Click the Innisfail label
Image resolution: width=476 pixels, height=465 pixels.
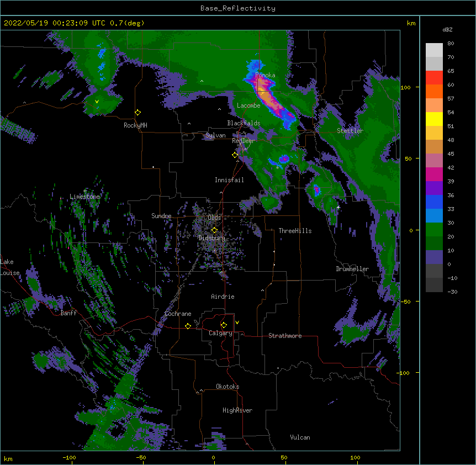[229, 180]
